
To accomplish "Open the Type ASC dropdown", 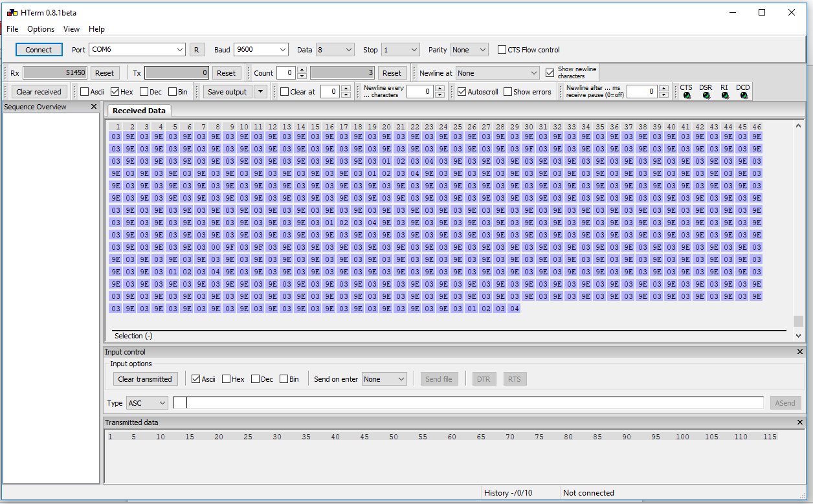I will coord(148,403).
